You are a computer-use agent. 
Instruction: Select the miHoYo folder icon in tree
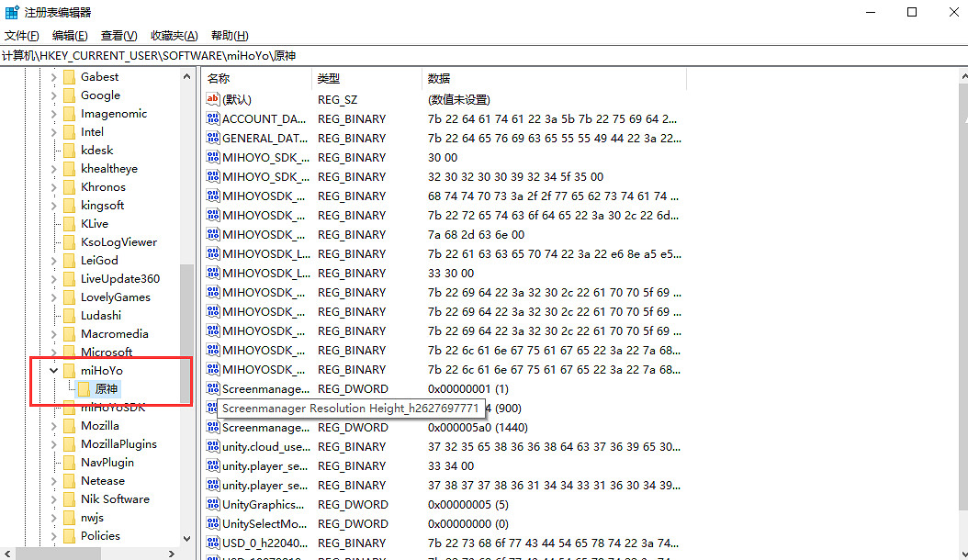click(x=69, y=371)
